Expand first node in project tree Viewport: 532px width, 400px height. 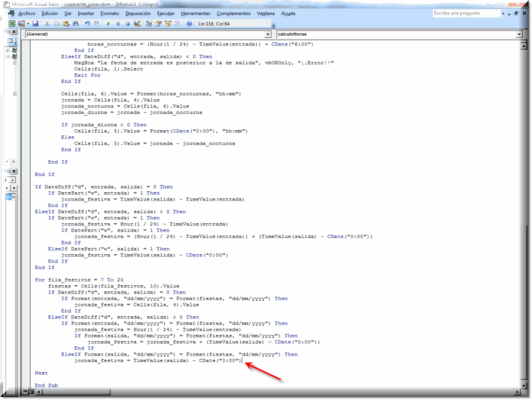[x=8, y=51]
